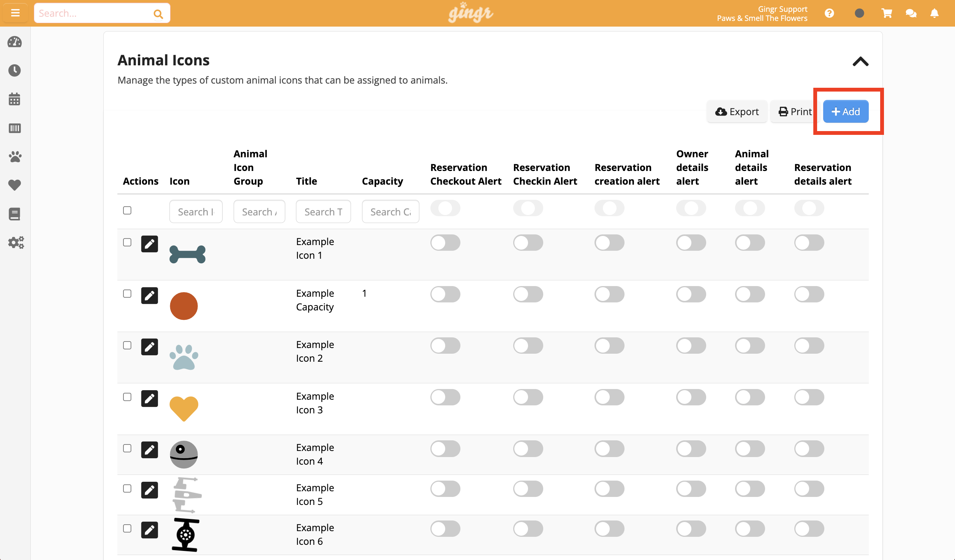
Task: Open the dashboard via the speedometer sidebar icon
Action: pyautogui.click(x=15, y=42)
